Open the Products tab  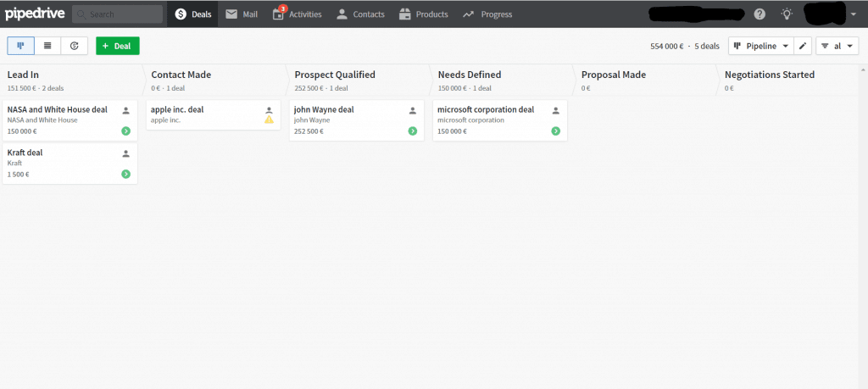tap(424, 14)
